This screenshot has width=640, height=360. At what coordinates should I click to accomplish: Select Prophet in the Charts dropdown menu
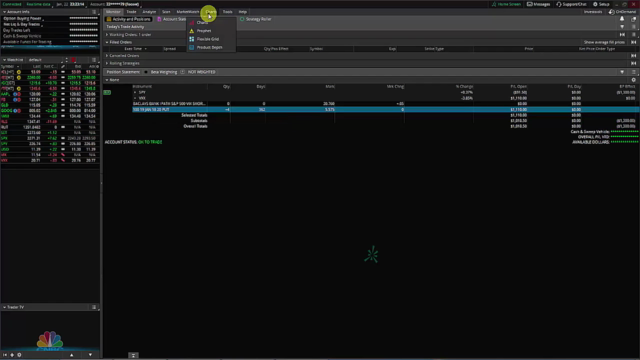(x=204, y=31)
